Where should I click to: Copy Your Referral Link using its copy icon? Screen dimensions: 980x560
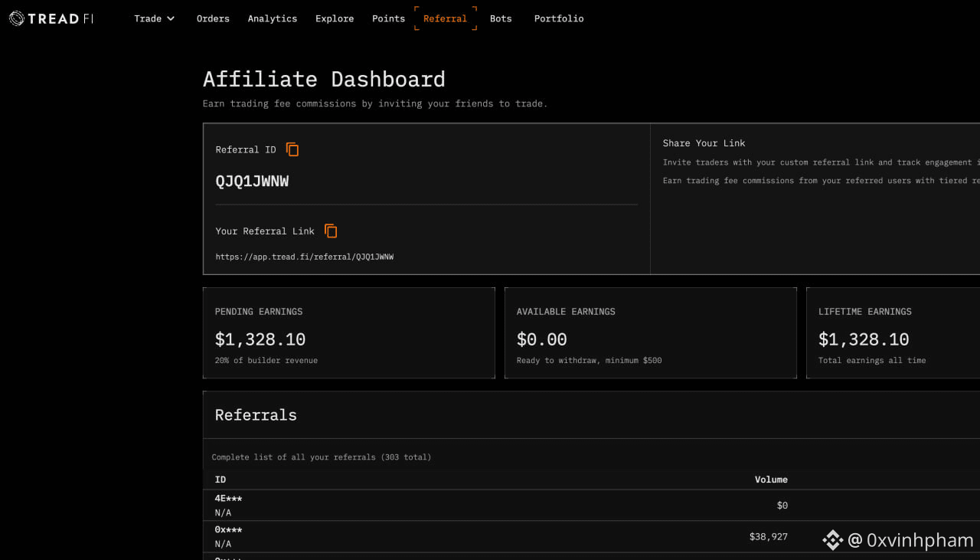[331, 231]
